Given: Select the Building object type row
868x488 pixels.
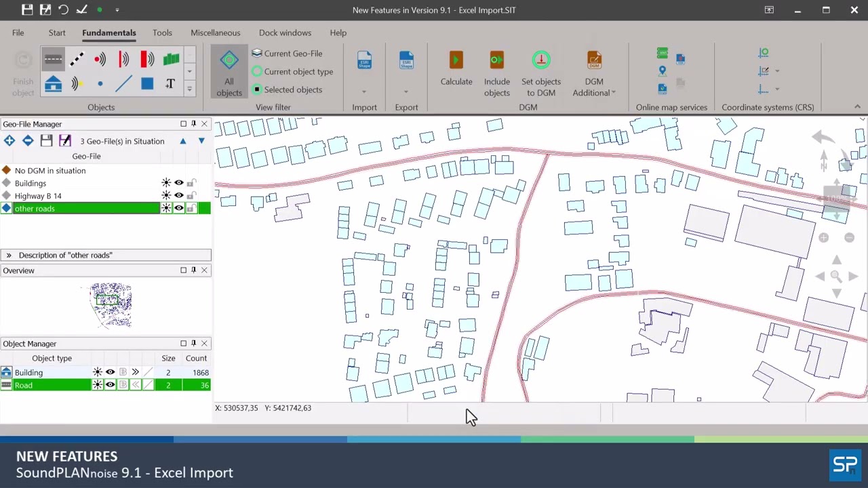Looking at the screenshot, I should click(x=106, y=372).
